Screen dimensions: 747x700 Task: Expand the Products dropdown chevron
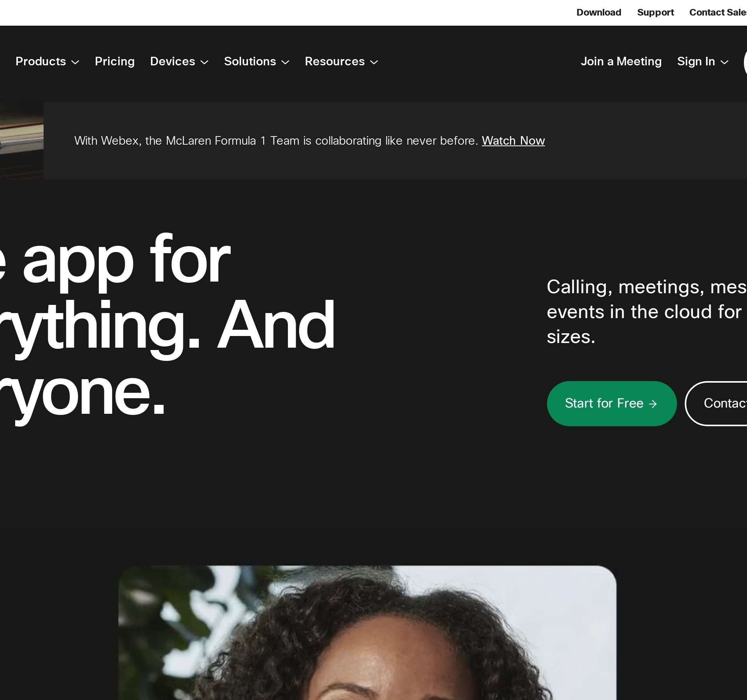(75, 62)
